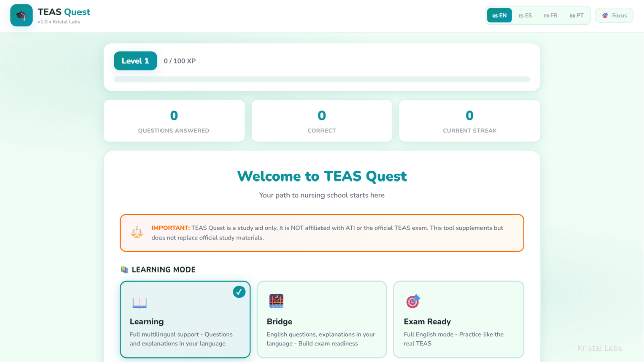Click the XP progress bar

(x=322, y=79)
